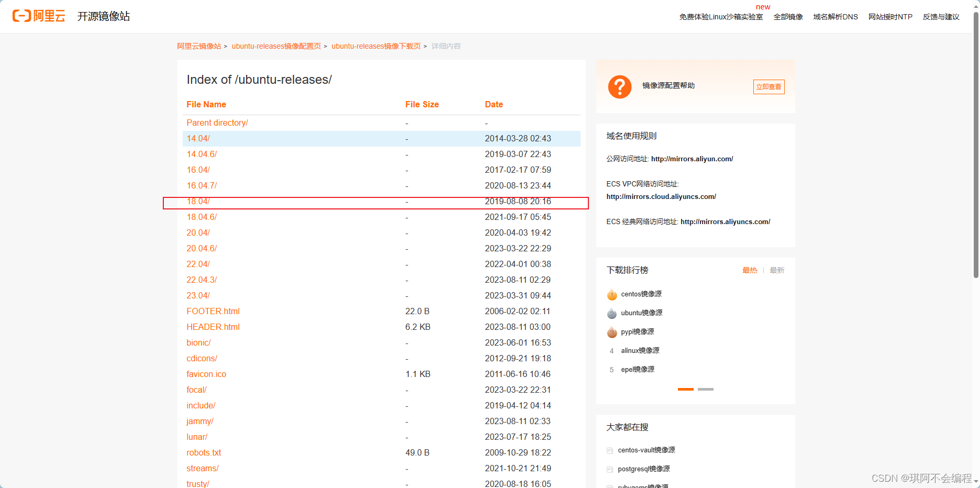Click the File Name column header
The height and width of the screenshot is (488, 980).
click(206, 104)
